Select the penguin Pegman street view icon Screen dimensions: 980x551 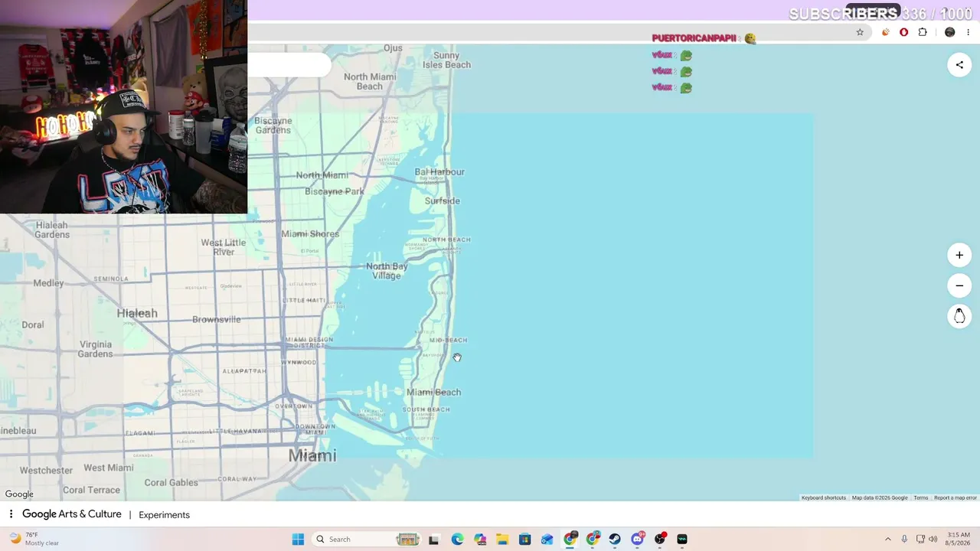pyautogui.click(x=959, y=316)
